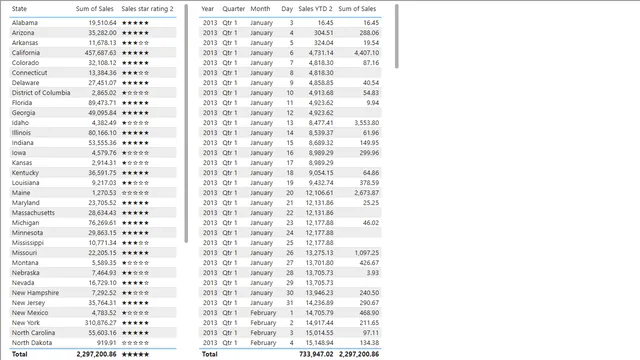Click daily sales value 3,553.80
640x360 pixels.
pyautogui.click(x=367, y=123)
